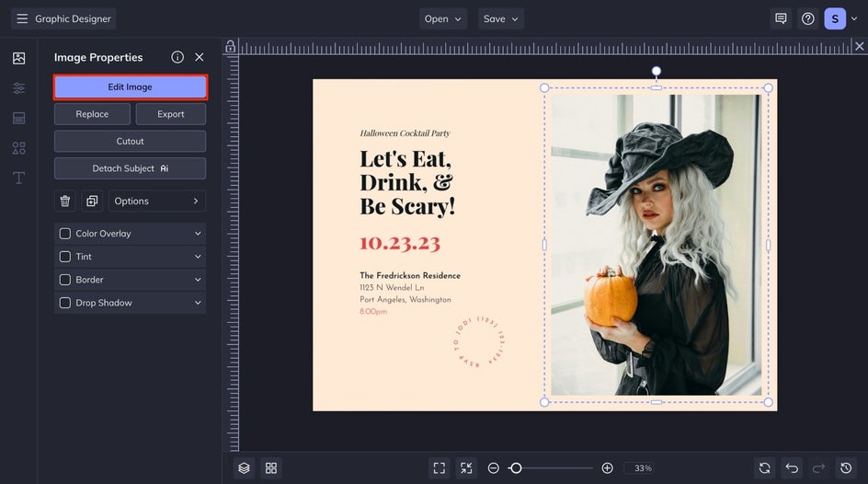
Task: Click the info icon in Image Properties
Action: point(177,57)
